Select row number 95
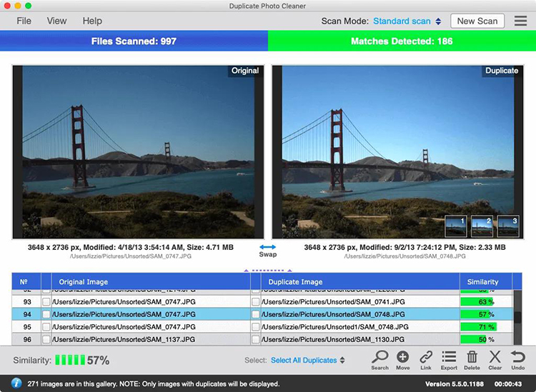 click(x=27, y=327)
